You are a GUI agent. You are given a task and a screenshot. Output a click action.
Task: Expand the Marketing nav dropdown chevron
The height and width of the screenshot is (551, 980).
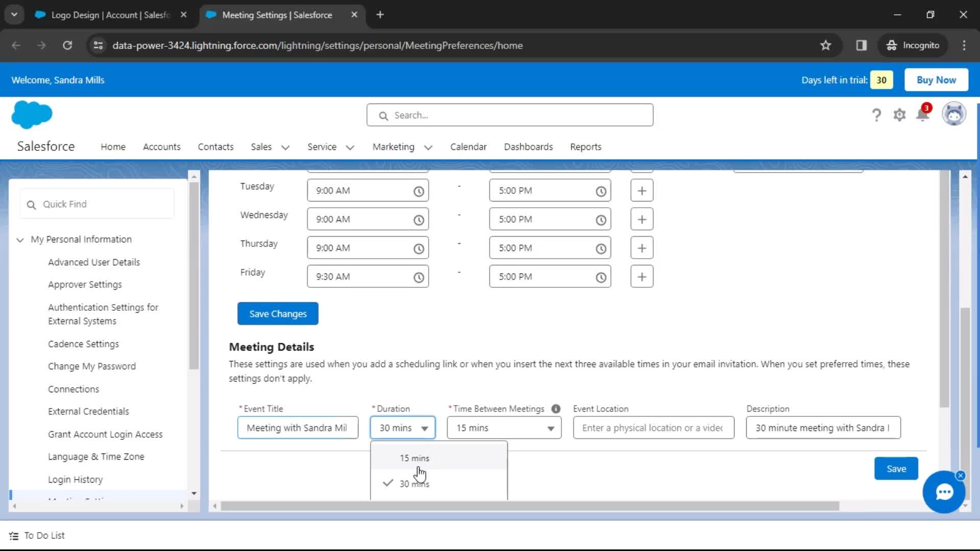(x=428, y=147)
